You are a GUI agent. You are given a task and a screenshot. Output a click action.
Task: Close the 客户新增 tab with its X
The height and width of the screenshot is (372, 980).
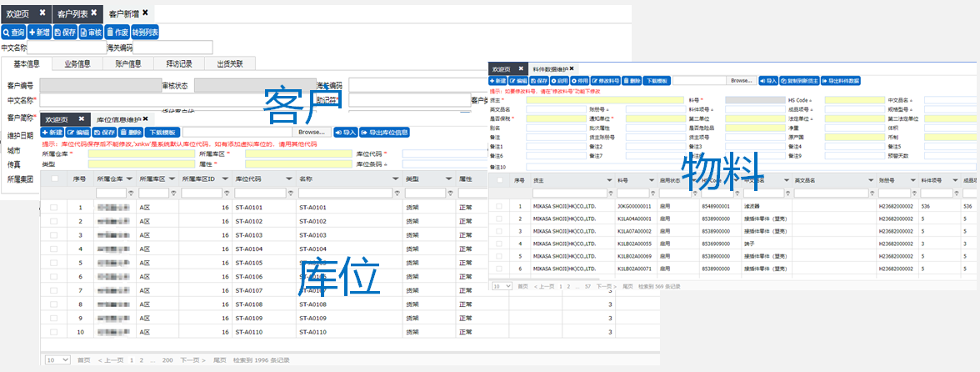[x=145, y=12]
